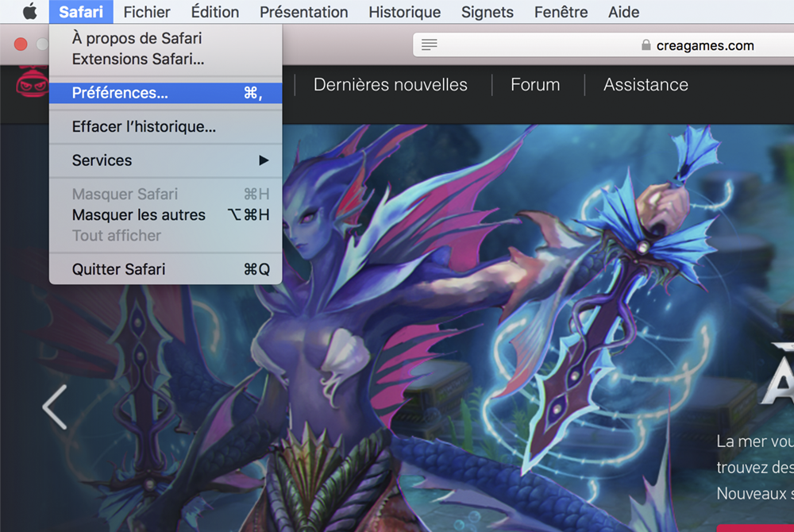Click the lock icon beside creagames.com
This screenshot has height=532, width=794.
[x=646, y=45]
